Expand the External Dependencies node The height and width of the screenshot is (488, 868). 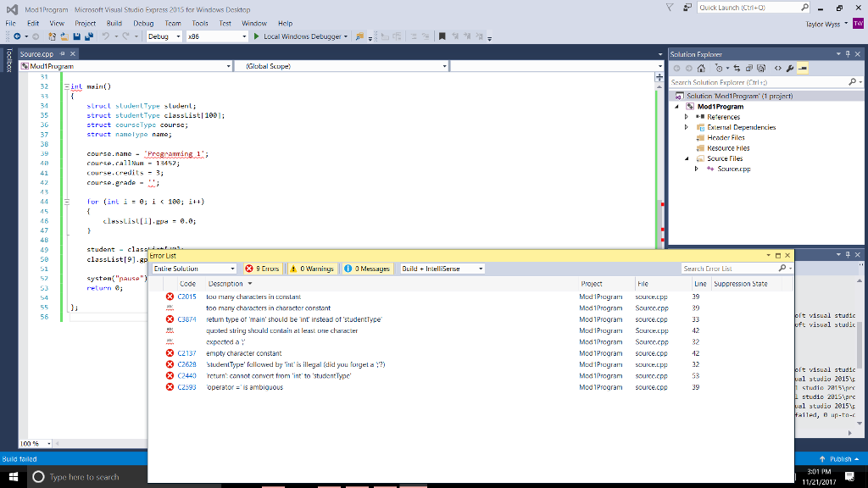(687, 127)
